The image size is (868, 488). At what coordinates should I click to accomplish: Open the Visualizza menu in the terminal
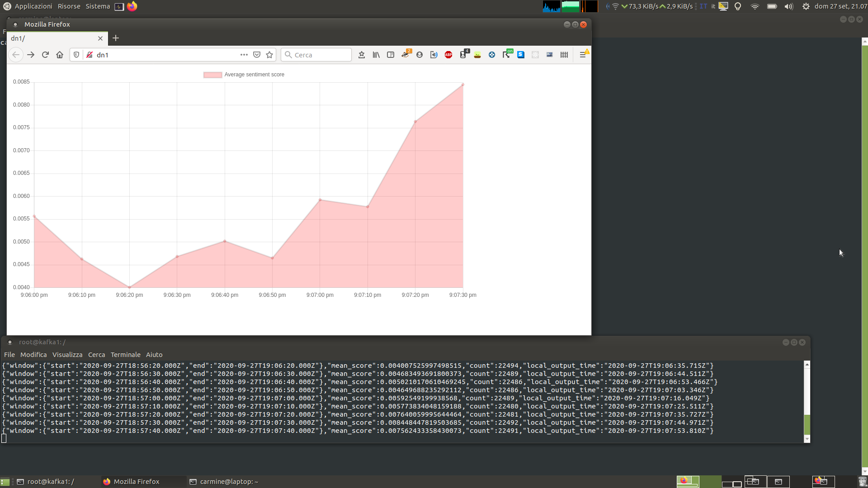tap(67, 355)
